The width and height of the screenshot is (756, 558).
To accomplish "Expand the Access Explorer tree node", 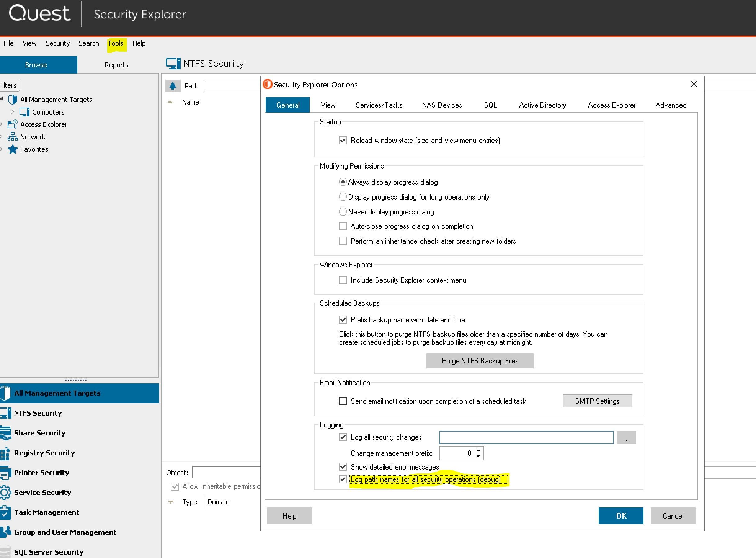I will click(1, 124).
